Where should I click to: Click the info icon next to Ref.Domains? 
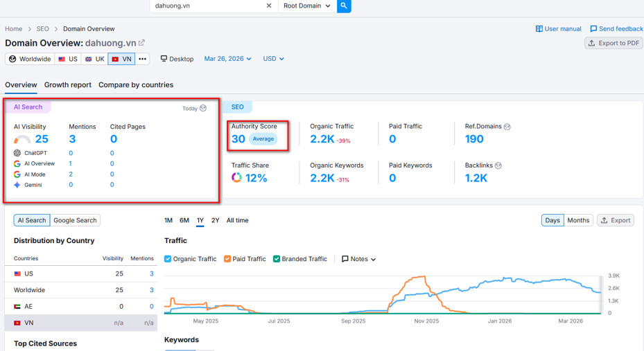click(507, 127)
